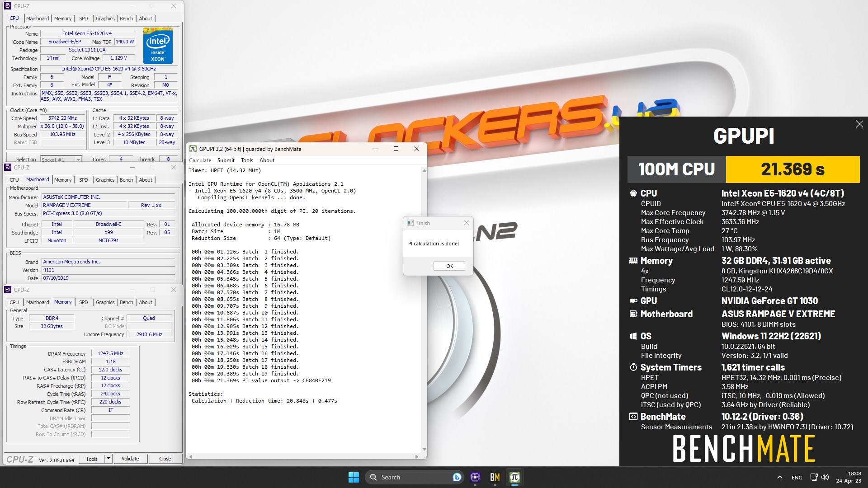The width and height of the screenshot is (868, 488).
Task: Switch to the Mainboard tab in the top CPU-Z window
Action: pos(38,19)
